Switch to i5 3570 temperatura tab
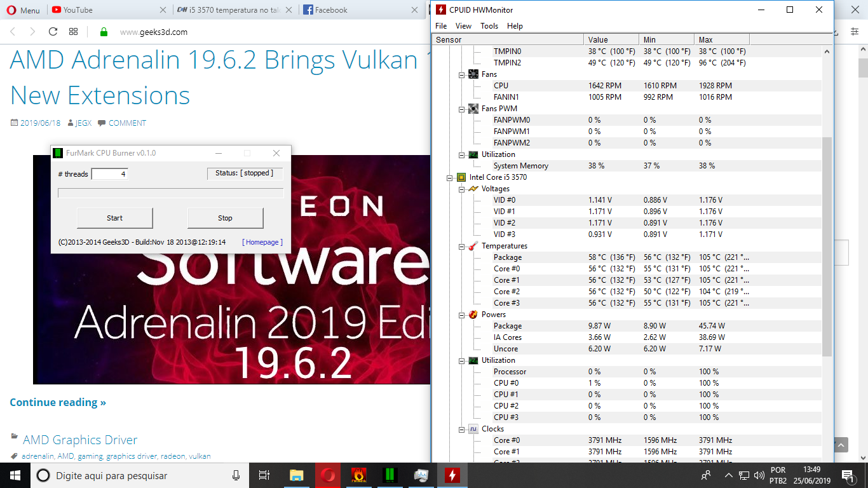868x488 pixels. (235, 10)
